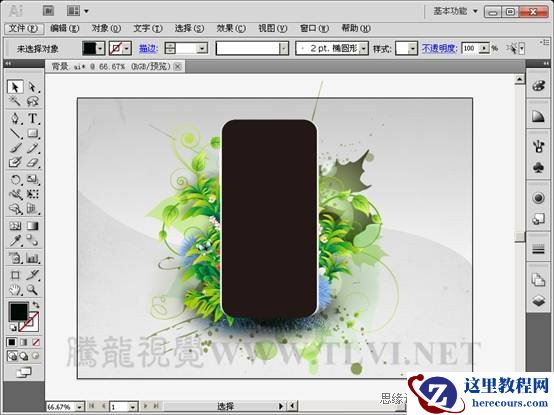This screenshot has width=554, height=415.
Task: Select the Rectangle tool
Action: [x=33, y=133]
